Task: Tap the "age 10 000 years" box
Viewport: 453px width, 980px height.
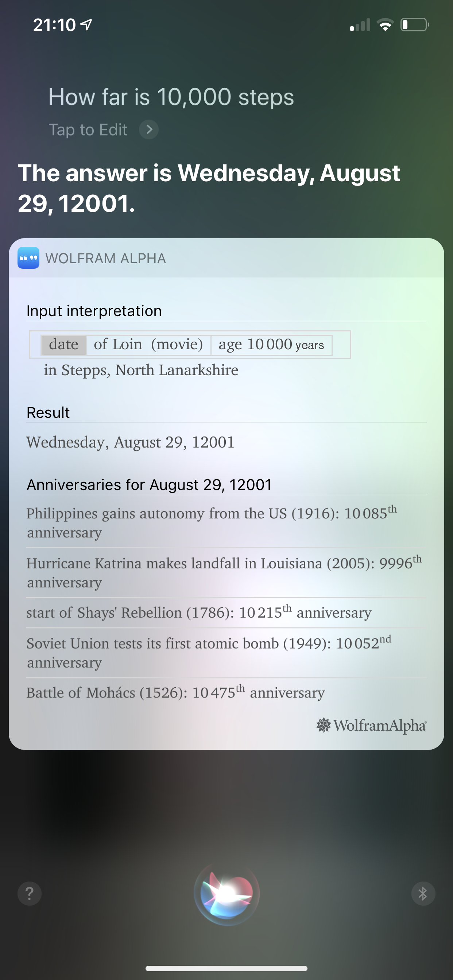Action: click(271, 345)
